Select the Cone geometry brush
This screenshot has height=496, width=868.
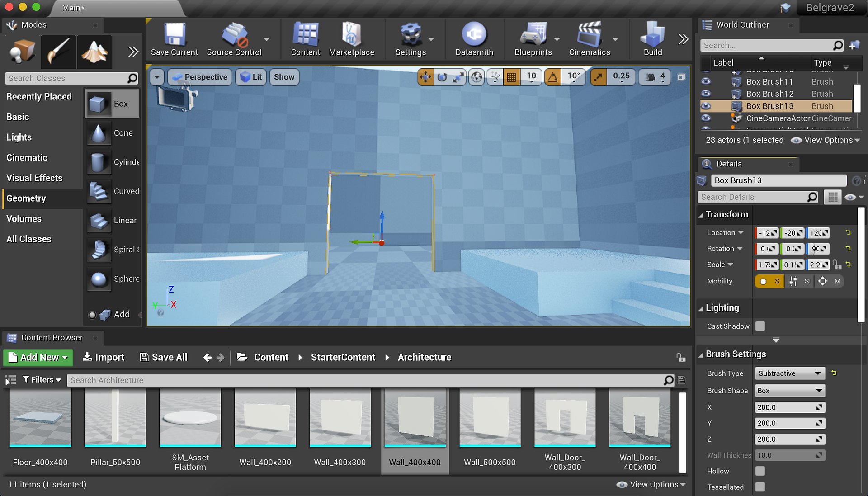click(x=112, y=133)
